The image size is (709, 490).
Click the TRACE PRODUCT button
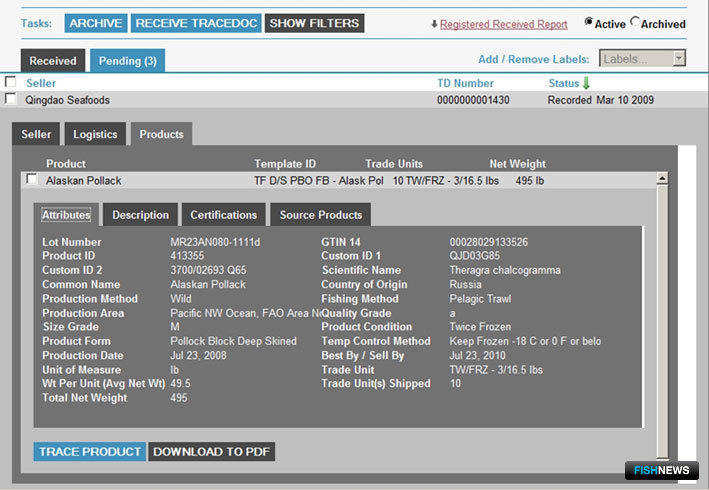tap(90, 452)
